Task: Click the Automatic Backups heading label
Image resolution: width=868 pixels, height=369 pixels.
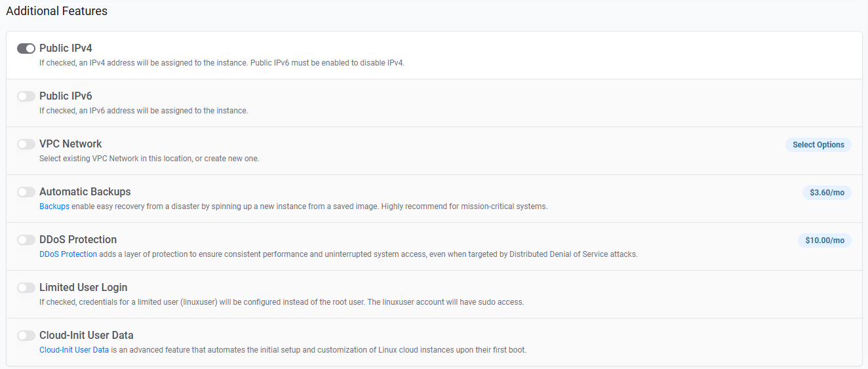Action: 85,192
